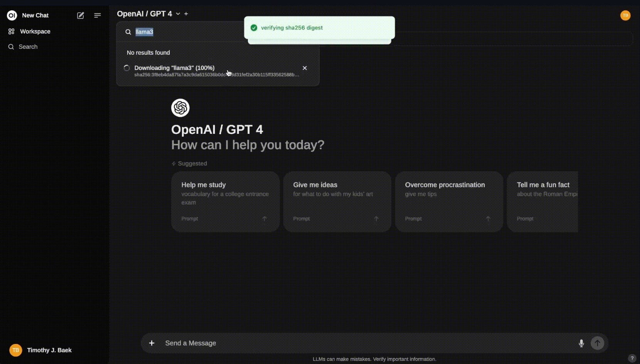Click the LLMs can make mistakes disclaimer

coord(374,359)
